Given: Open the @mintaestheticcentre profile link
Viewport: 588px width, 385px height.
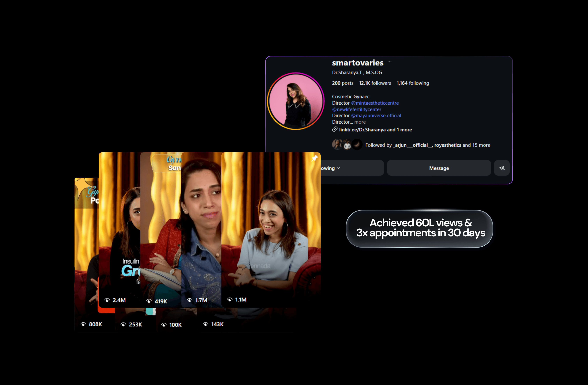Looking at the screenshot, I should pos(375,103).
